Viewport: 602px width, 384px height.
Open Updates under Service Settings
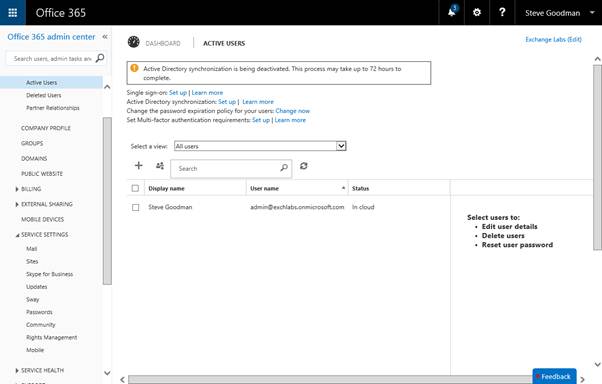pos(36,287)
